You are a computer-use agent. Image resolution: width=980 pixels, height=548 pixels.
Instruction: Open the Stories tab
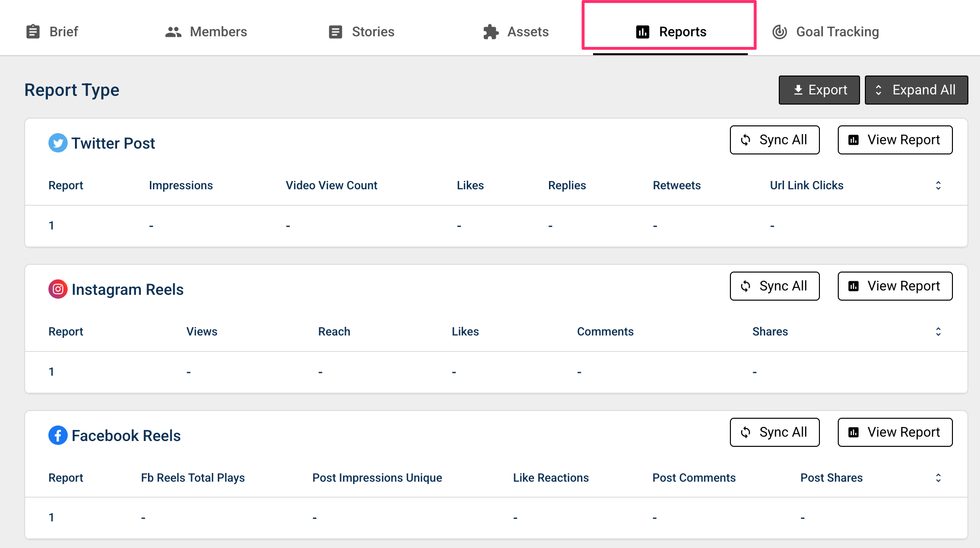coord(361,31)
